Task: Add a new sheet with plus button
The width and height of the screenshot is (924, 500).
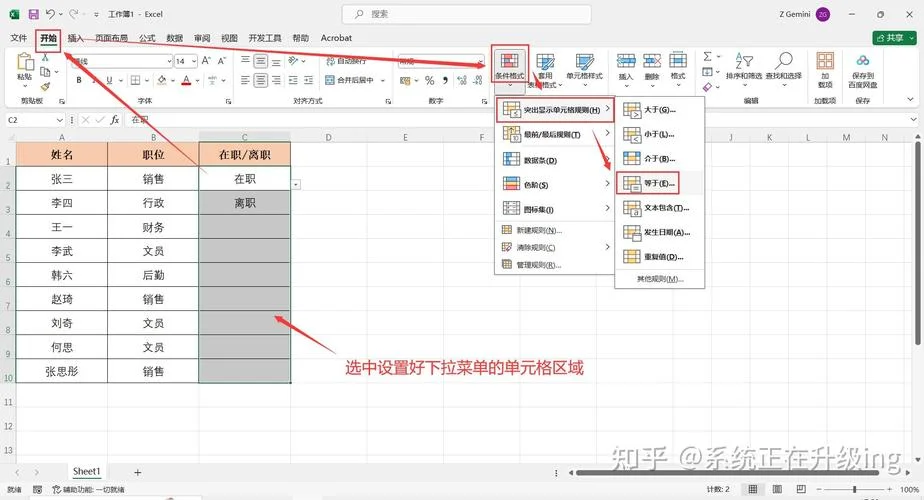Action: pyautogui.click(x=137, y=472)
